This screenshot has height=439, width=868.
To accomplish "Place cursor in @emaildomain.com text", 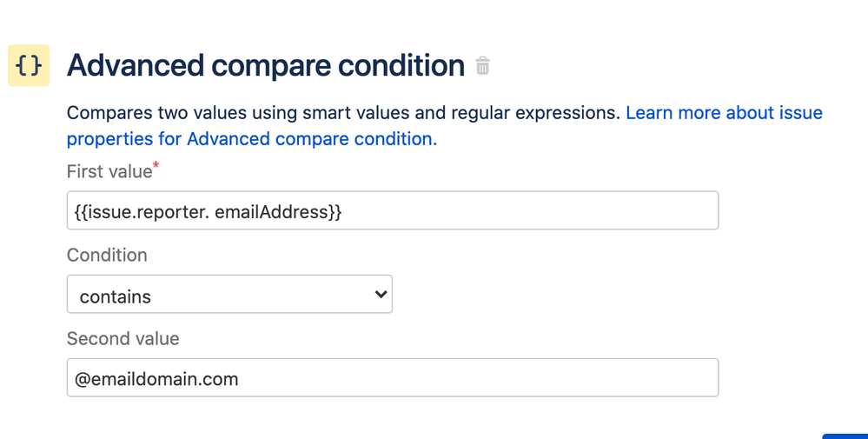I will 156,379.
